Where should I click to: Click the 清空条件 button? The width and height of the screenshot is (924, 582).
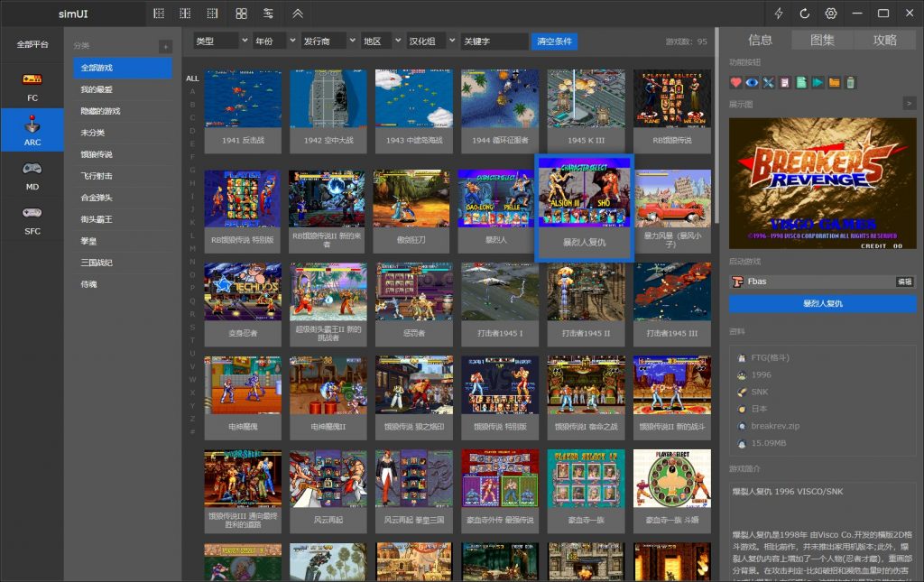[x=554, y=42]
